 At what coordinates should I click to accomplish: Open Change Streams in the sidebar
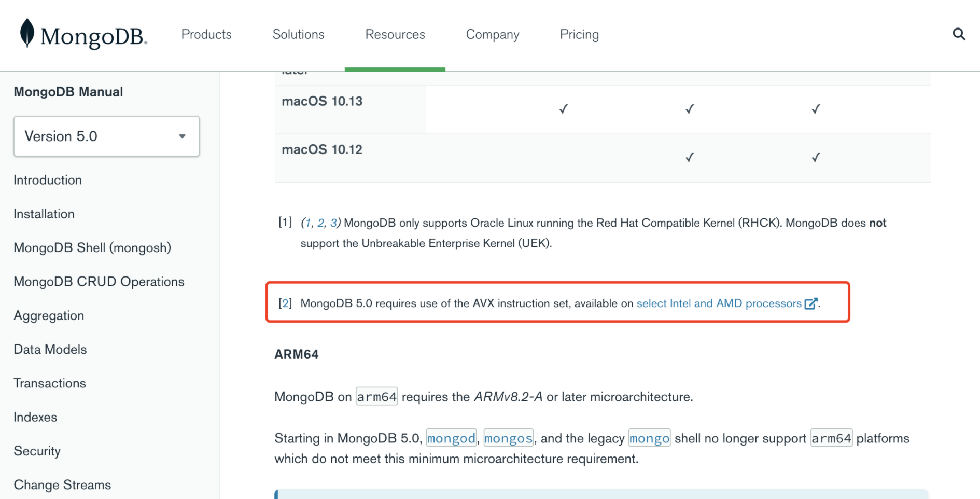point(62,485)
